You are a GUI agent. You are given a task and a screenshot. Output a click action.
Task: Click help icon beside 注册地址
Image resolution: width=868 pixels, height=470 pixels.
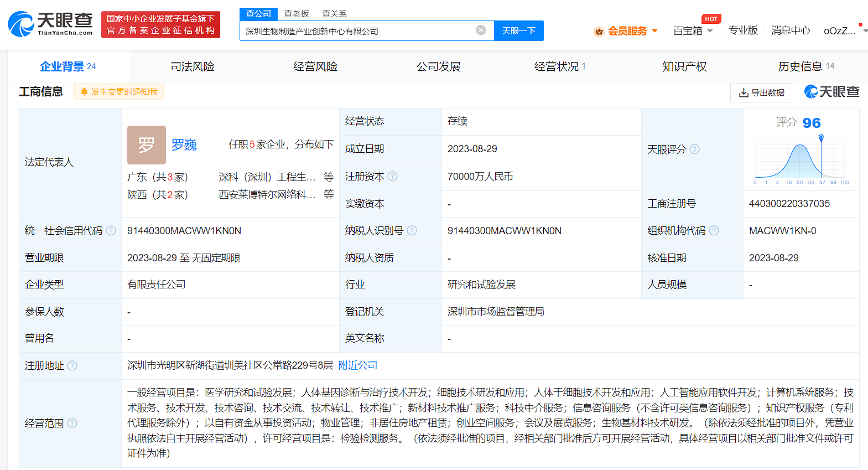72,365
